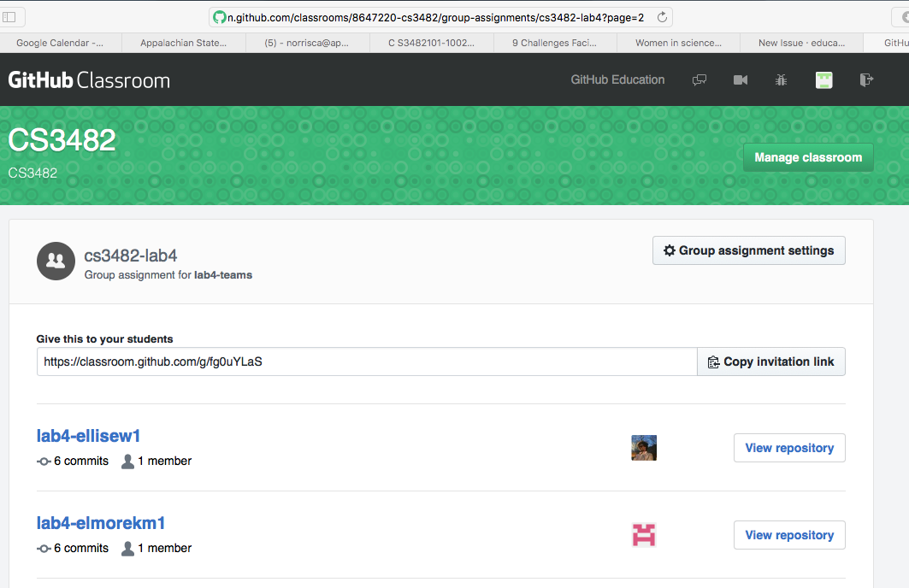This screenshot has height=588, width=909.
Task: Select the invitation link text field
Action: pos(366,362)
